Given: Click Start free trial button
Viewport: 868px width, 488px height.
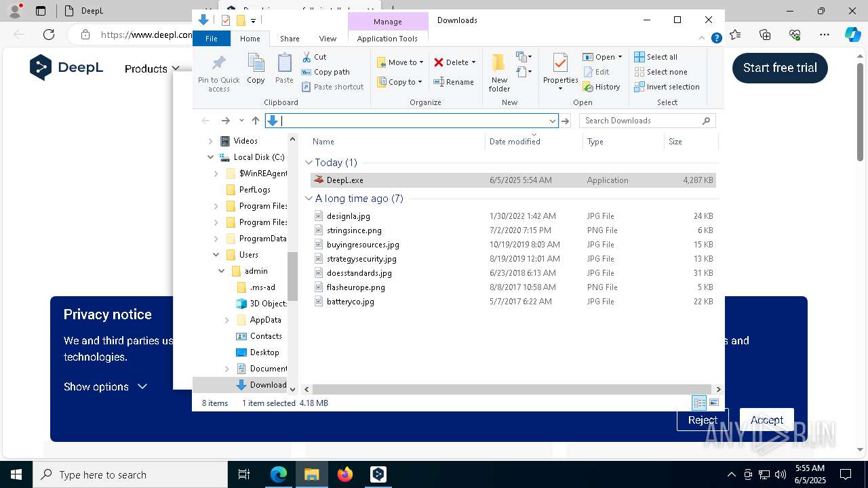Looking at the screenshot, I should [x=780, y=68].
